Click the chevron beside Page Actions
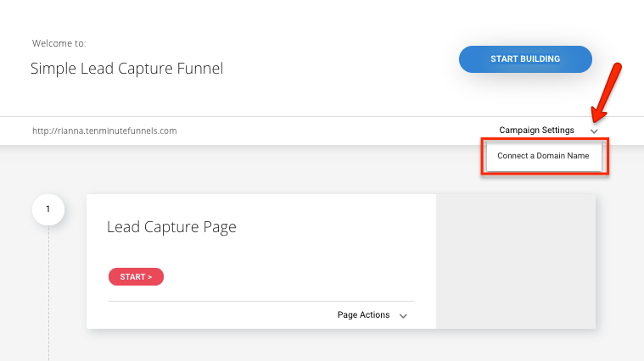 (403, 316)
